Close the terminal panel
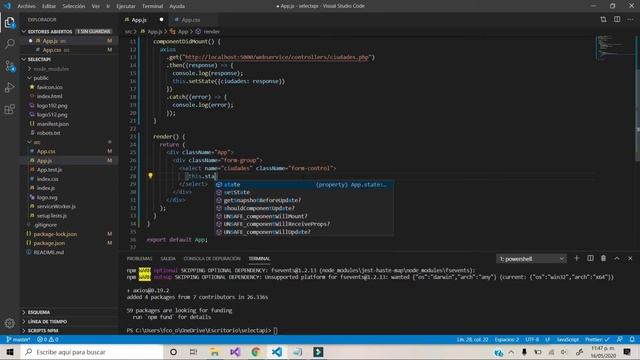 (x=630, y=258)
